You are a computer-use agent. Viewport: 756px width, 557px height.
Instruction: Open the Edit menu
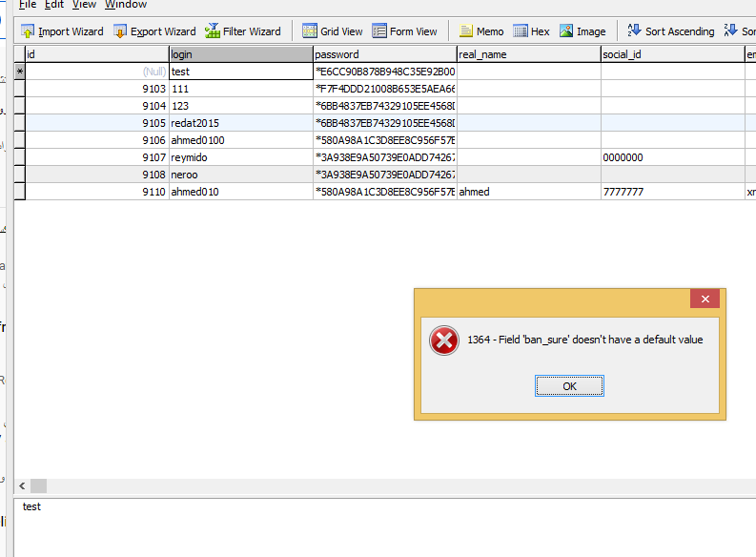click(x=54, y=5)
